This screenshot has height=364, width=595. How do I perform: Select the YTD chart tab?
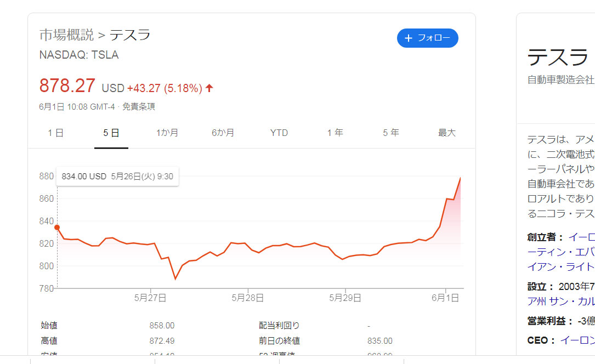click(x=279, y=133)
